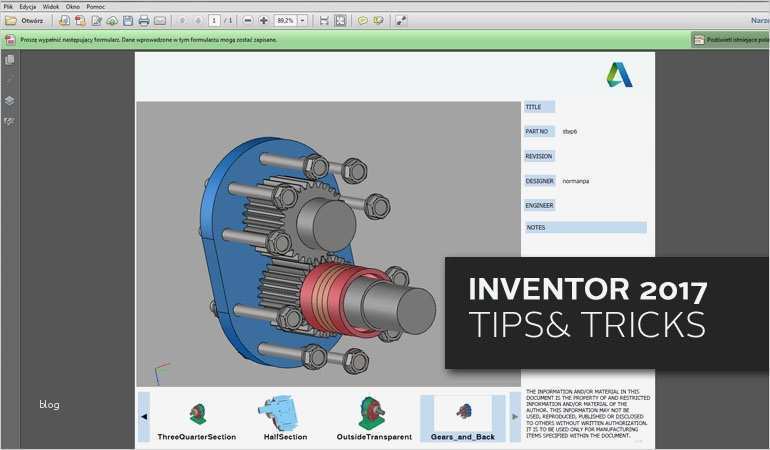Viewport: 770px width, 450px height.
Task: Open page thumbnails panel icon
Action: (x=9, y=60)
